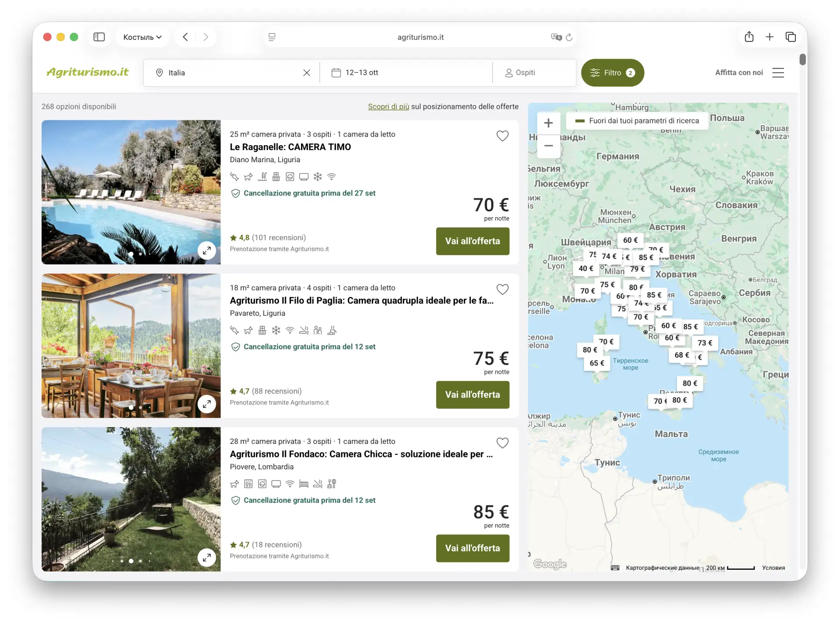Expand the garden photo of Il Fondaco

pyautogui.click(x=206, y=557)
